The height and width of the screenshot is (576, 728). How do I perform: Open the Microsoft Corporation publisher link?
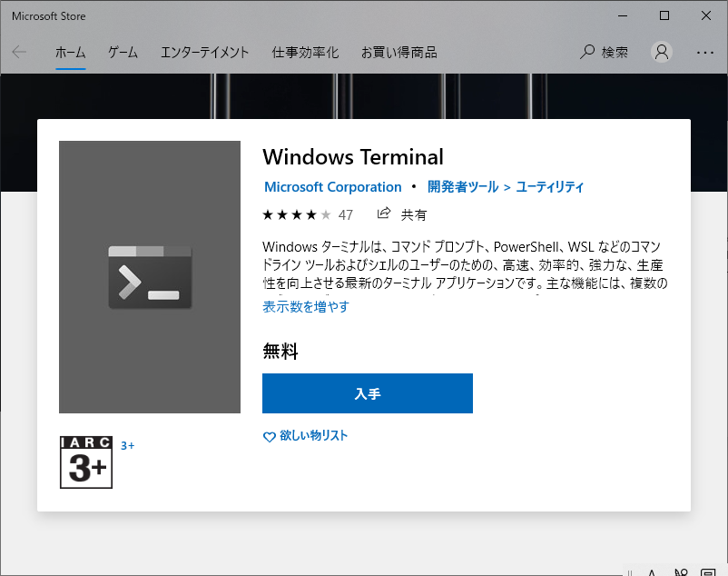pyautogui.click(x=332, y=186)
